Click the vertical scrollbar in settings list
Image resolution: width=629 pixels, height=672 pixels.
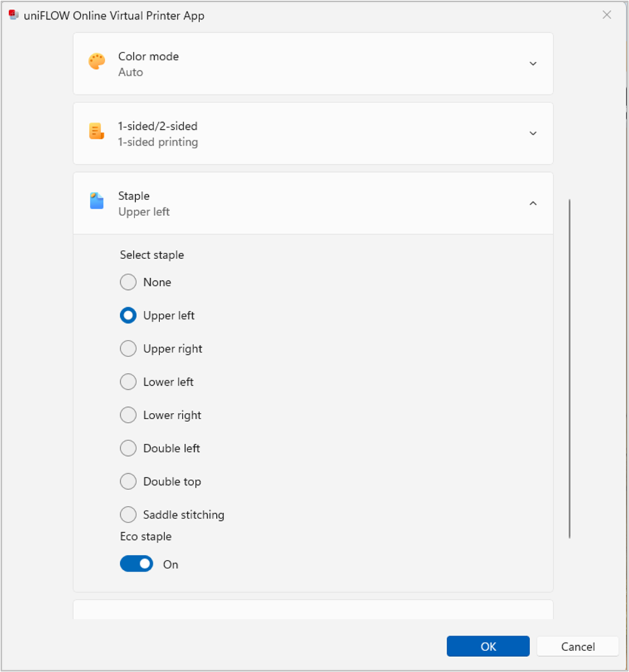click(569, 367)
